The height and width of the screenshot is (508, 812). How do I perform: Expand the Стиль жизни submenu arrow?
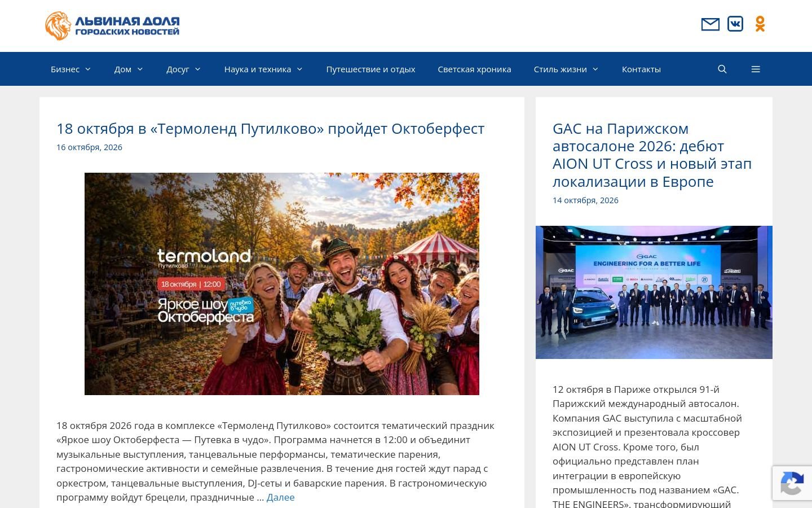pyautogui.click(x=595, y=69)
